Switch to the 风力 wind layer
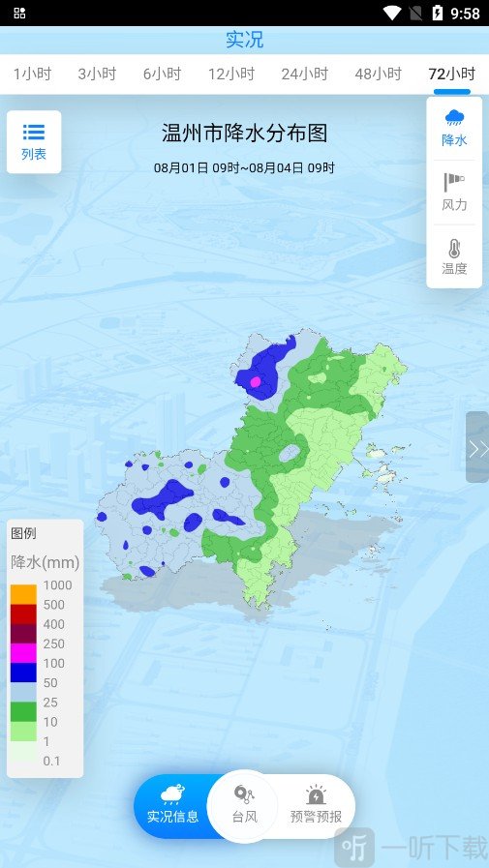489x868 pixels. (454, 193)
